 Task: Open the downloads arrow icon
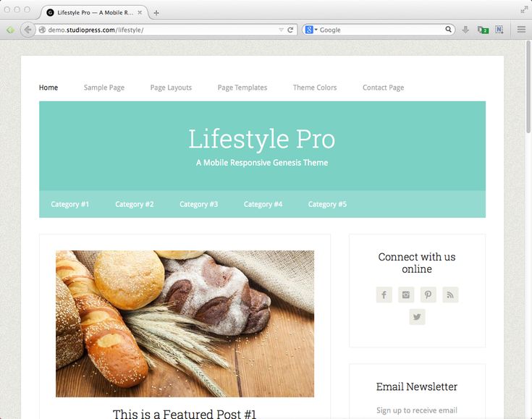point(465,30)
